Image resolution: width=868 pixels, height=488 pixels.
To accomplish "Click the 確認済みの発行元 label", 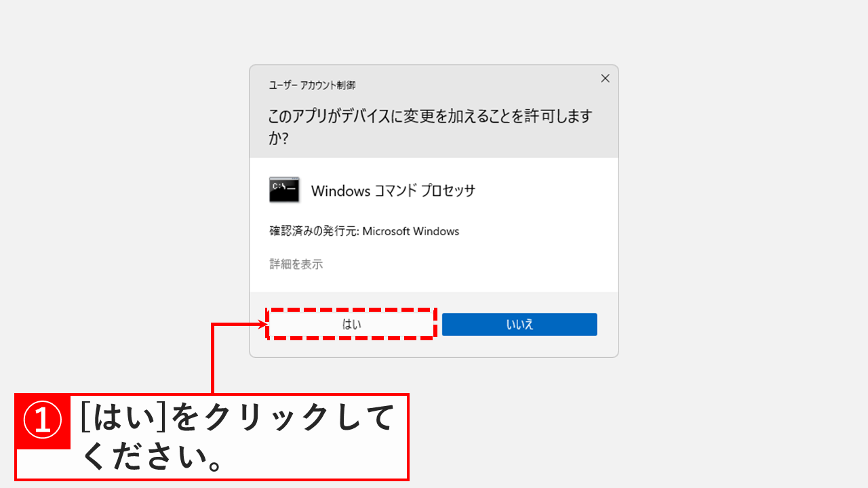I will click(x=314, y=231).
